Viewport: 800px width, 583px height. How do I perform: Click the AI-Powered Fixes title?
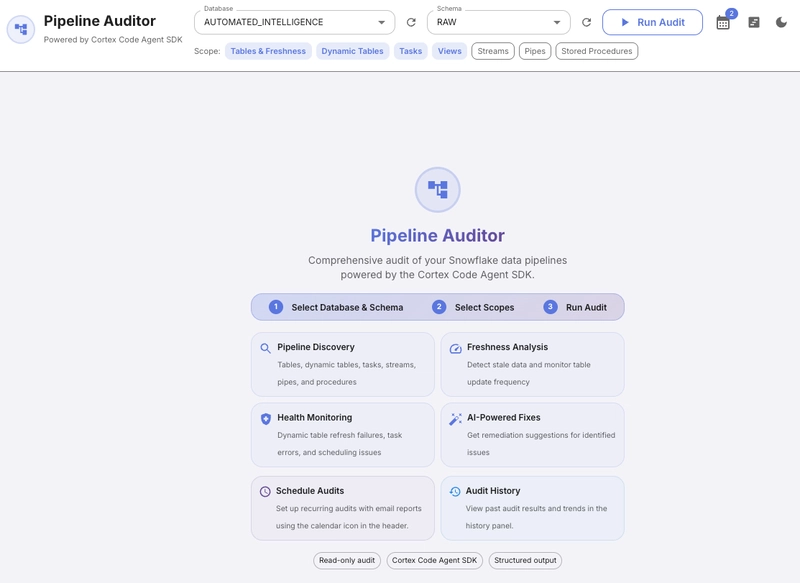[504, 417]
